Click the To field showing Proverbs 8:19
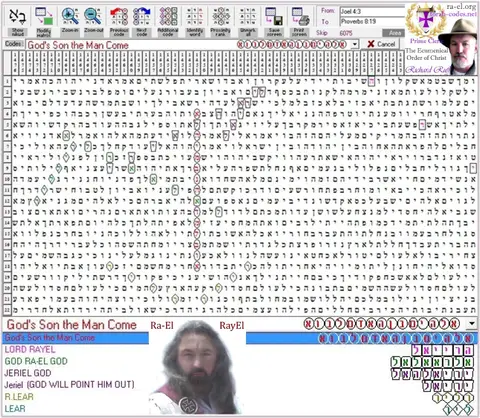The height and width of the screenshot is (418, 480). 372,22
